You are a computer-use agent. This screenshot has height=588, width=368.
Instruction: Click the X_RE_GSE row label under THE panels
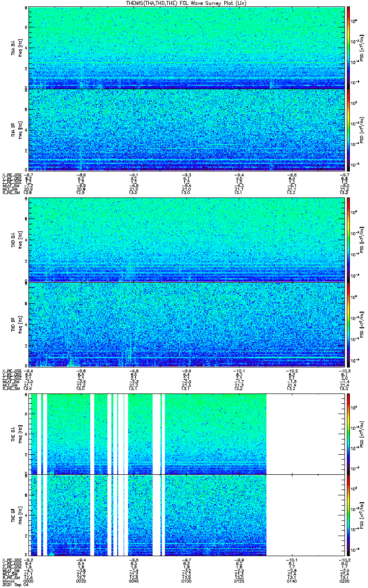click(11, 560)
